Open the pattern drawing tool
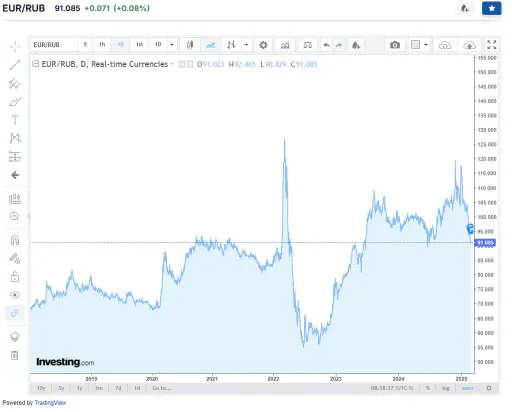The width and height of the screenshot is (512, 412). coord(15,138)
